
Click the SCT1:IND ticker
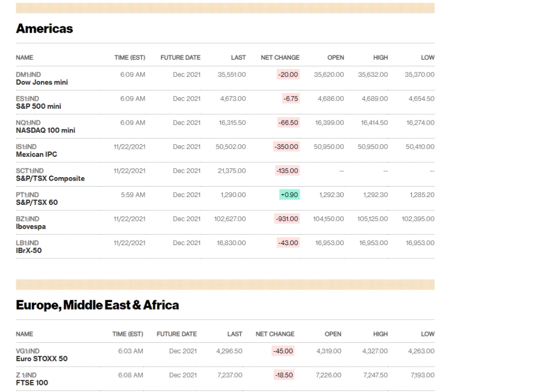[30, 171]
